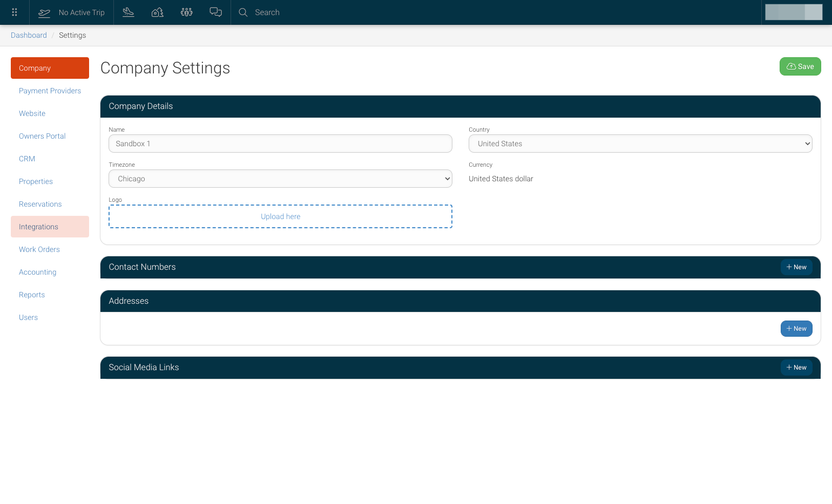Open Reports settings

tap(50, 295)
